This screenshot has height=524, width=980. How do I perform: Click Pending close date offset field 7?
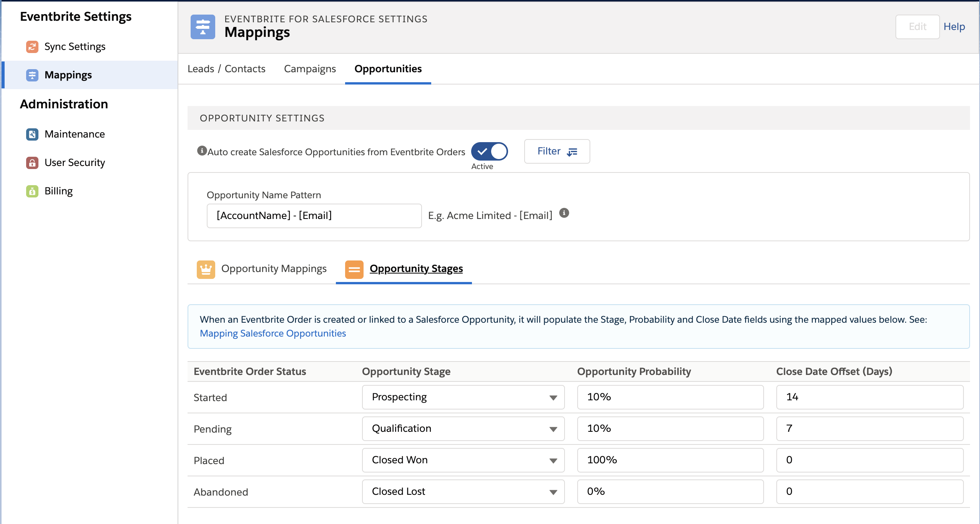pos(870,429)
